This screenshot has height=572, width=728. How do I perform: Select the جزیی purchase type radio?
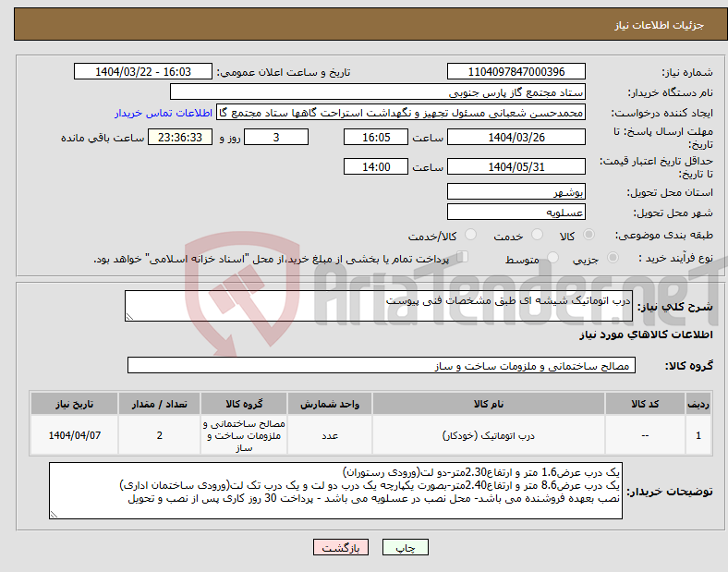point(613,258)
